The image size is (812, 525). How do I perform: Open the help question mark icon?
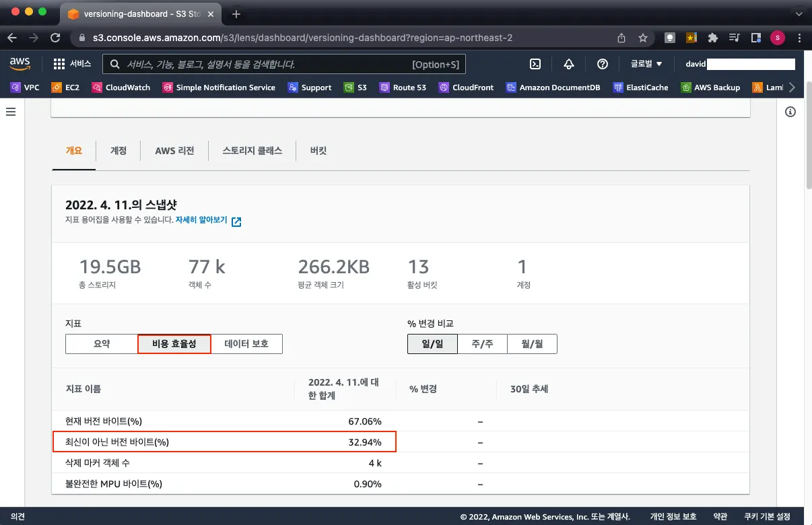[x=603, y=64]
